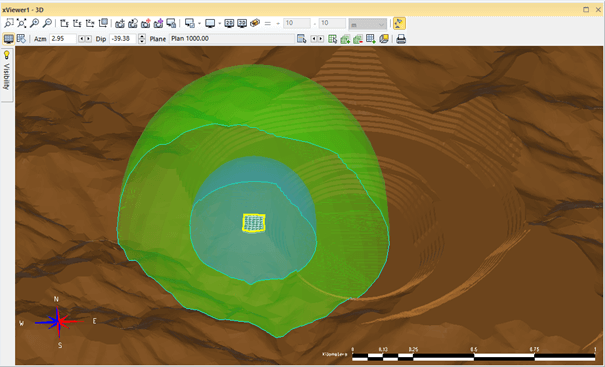This screenshot has width=605, height=367.
Task: Open the monitor display dropdown arrow
Action: (x=220, y=24)
